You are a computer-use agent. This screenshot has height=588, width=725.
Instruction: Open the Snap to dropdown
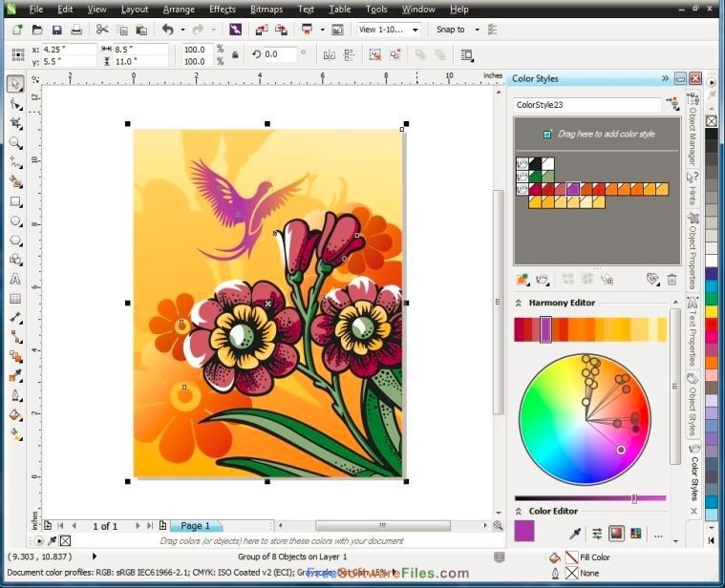click(478, 30)
